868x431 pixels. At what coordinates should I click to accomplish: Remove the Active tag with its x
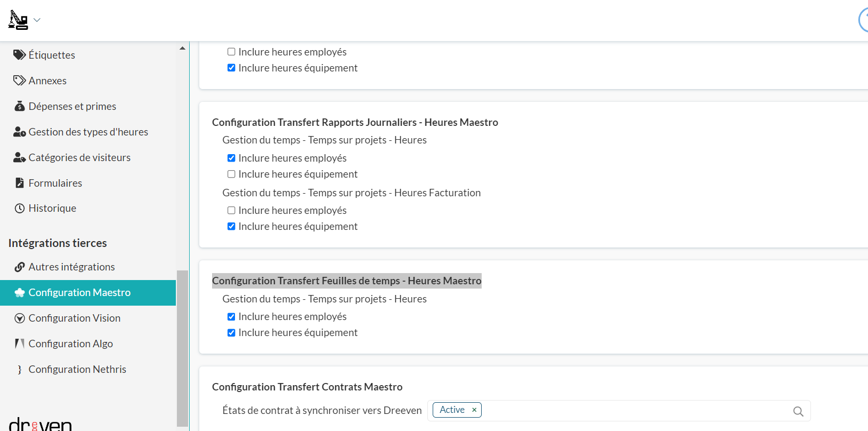tap(474, 410)
